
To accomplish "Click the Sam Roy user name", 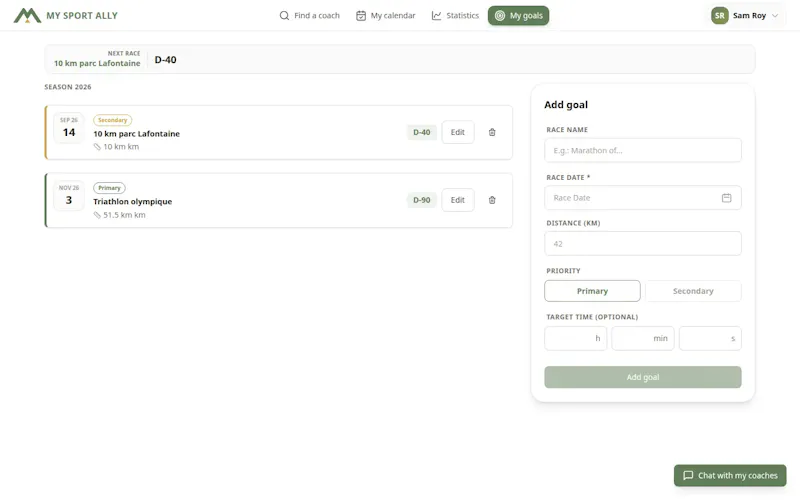I will coord(749,16).
